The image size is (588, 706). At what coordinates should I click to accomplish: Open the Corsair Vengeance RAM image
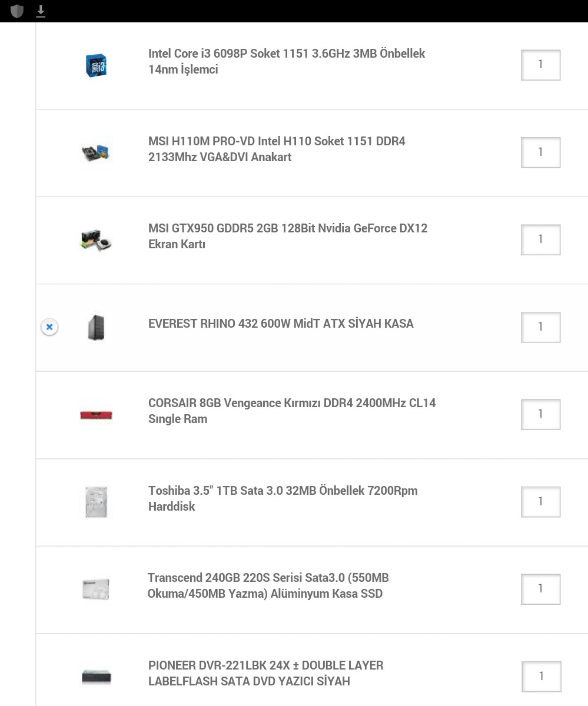[x=96, y=415]
